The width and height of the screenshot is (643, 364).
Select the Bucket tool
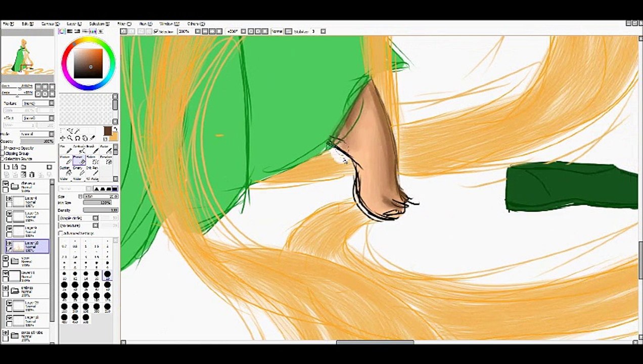point(65,171)
